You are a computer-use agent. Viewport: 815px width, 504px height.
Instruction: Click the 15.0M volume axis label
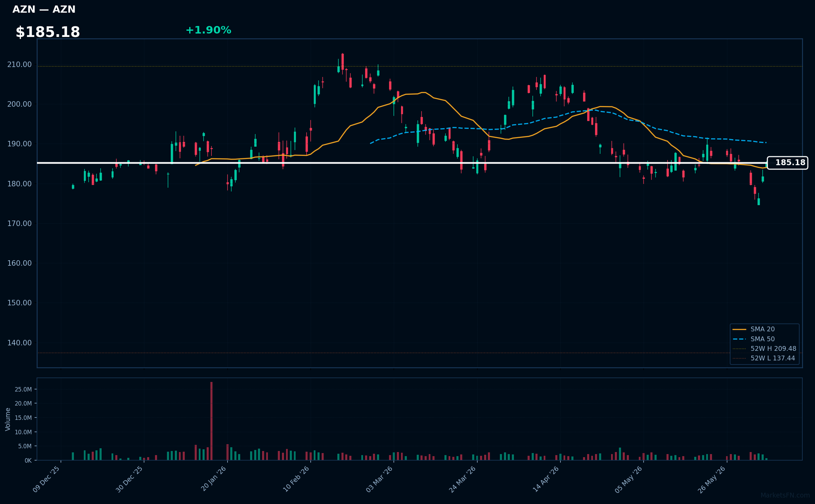(23, 418)
